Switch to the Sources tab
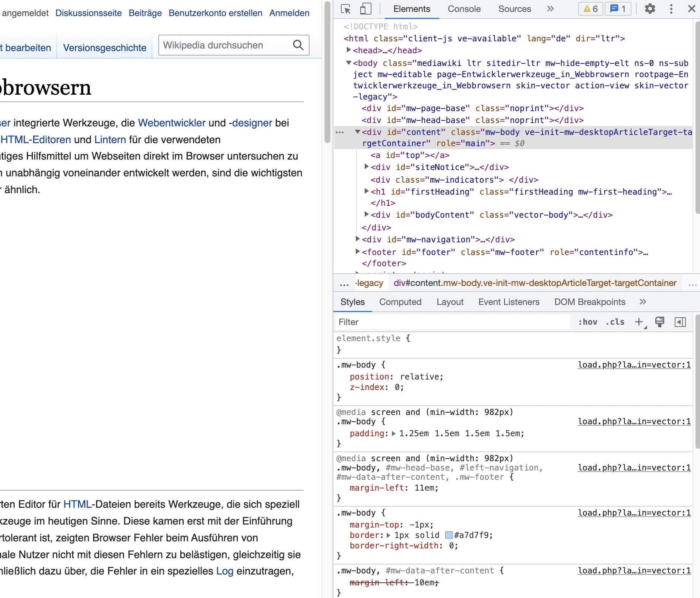This screenshot has height=598, width=700. (514, 9)
